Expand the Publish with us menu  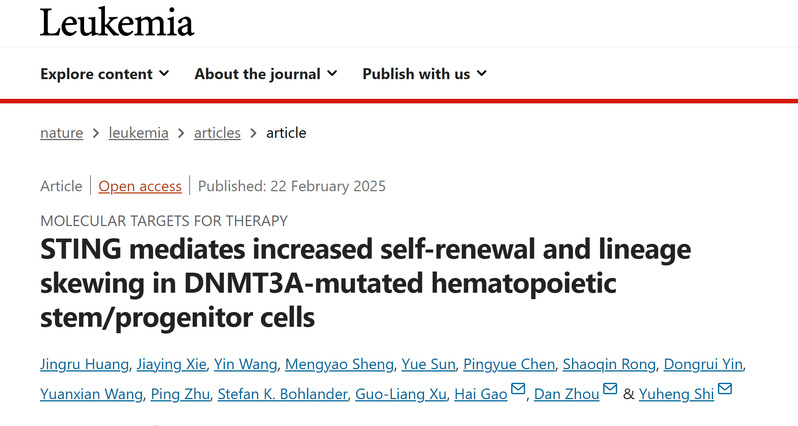tap(424, 74)
